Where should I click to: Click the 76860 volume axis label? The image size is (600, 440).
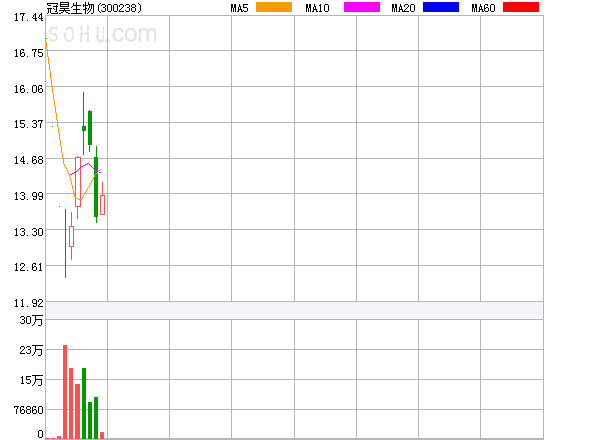(29, 410)
